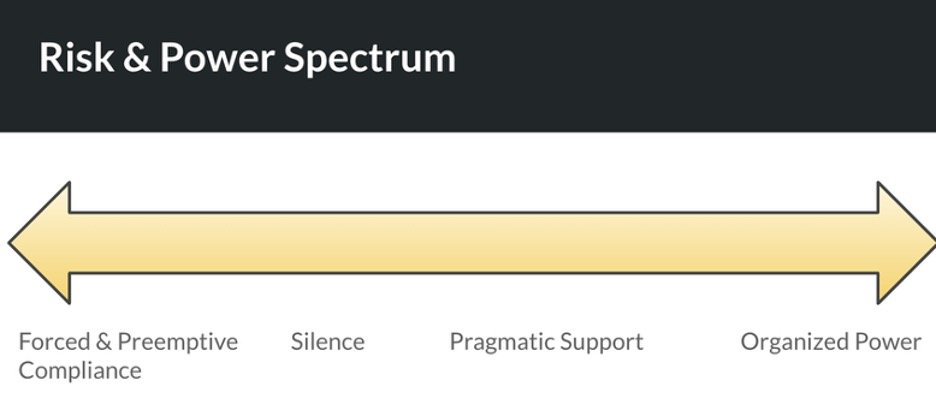Click the arrow shaft directly above "Silence"
Viewport: 936px width, 404px height.
328,243
